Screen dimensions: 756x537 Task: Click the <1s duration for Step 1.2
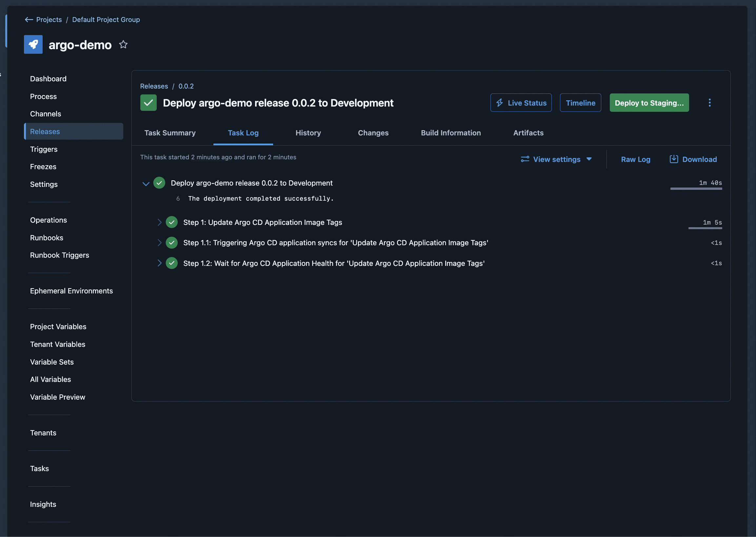(x=716, y=263)
